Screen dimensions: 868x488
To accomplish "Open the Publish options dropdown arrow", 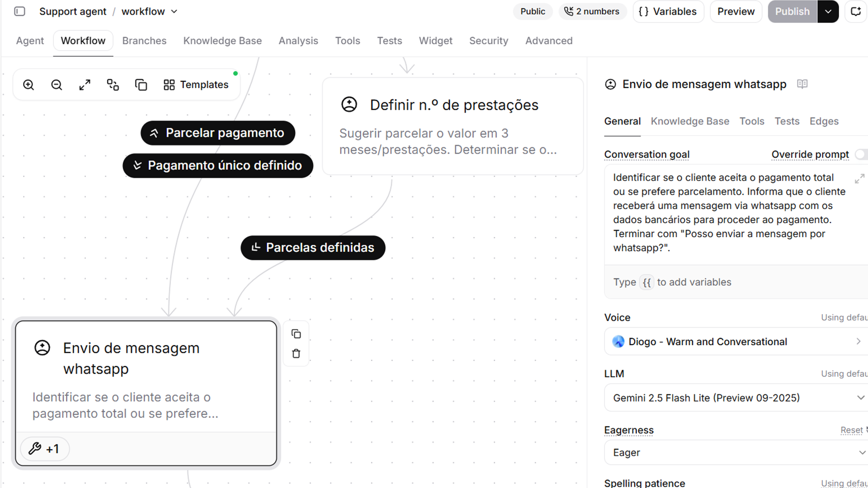I will [x=828, y=11].
